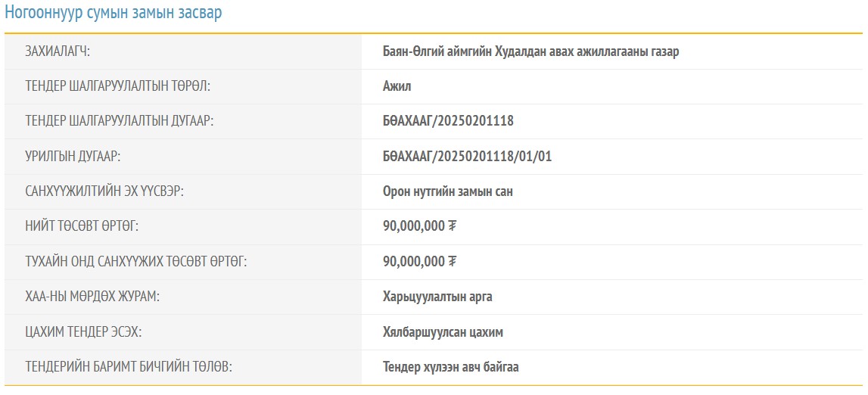Click the "ТУХАЙН ОНД САНХҮҮЖИХ ТӨСӨВТ ӨРТӨГ:" label
868x395 pixels.
point(136,262)
